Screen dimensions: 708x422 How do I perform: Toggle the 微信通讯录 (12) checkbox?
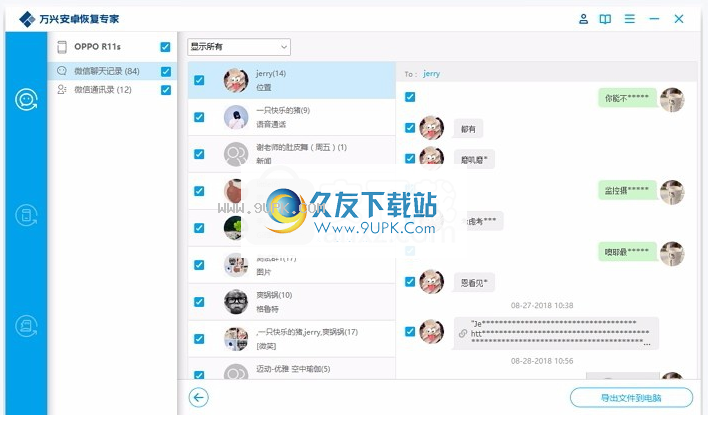coord(166,90)
